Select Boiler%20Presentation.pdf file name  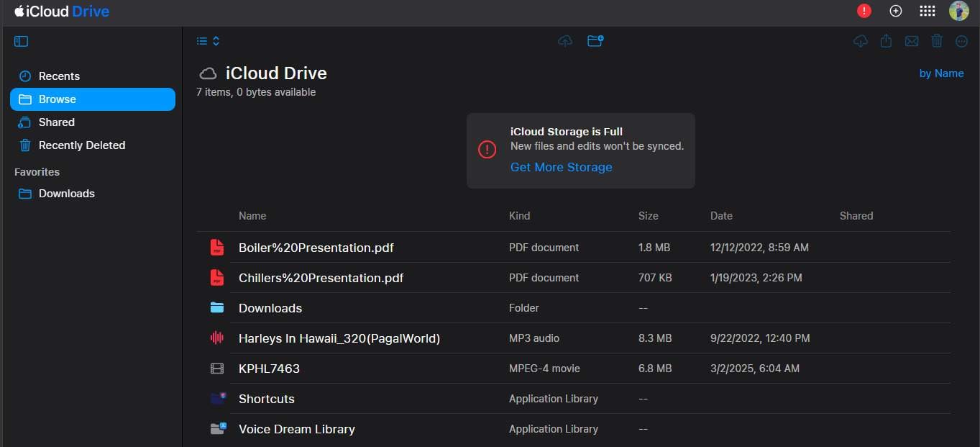coord(316,248)
